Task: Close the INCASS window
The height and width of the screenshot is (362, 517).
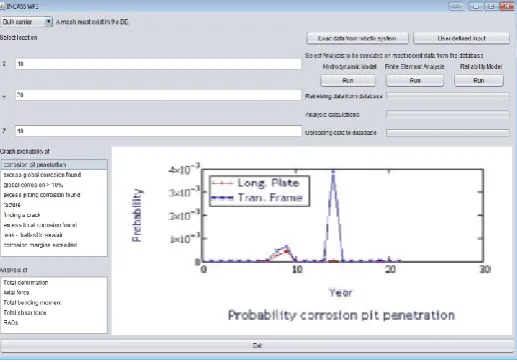Action: click(507, 6)
